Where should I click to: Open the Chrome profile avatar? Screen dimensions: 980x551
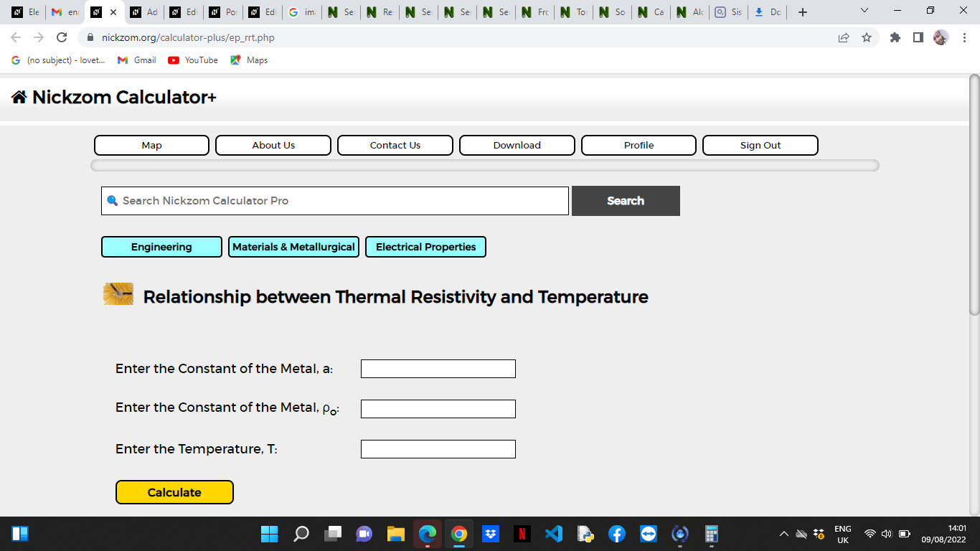tap(941, 37)
